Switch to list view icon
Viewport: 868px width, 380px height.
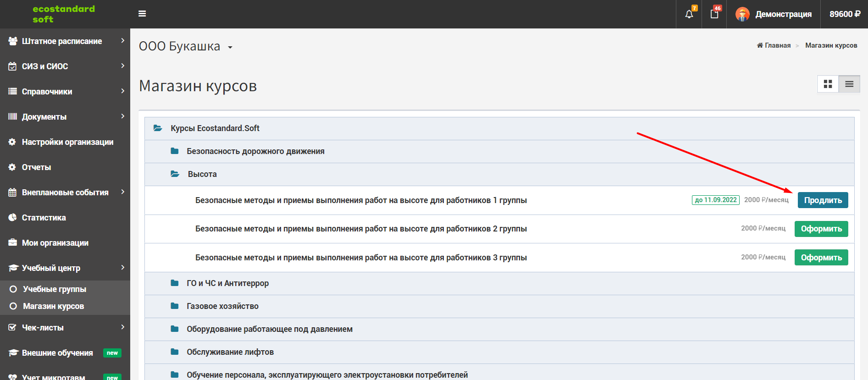(x=849, y=84)
